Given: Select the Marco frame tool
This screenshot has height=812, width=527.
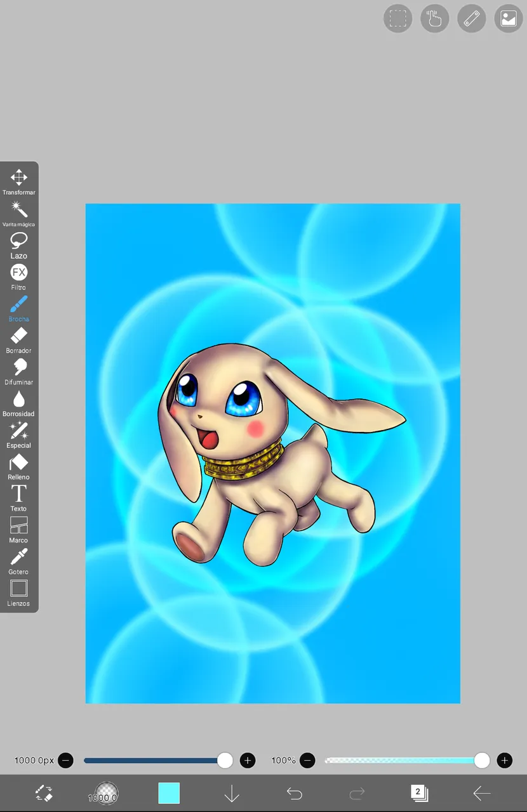Looking at the screenshot, I should (x=19, y=530).
